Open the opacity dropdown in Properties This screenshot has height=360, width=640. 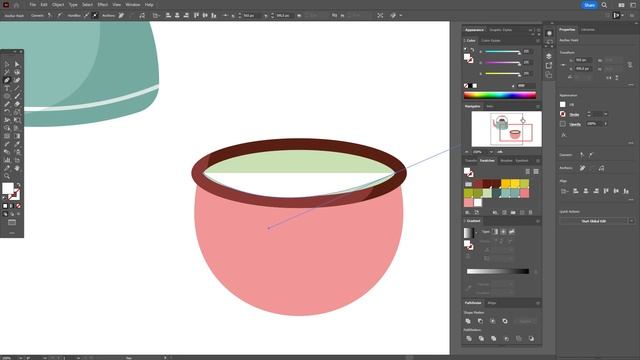coord(606,124)
